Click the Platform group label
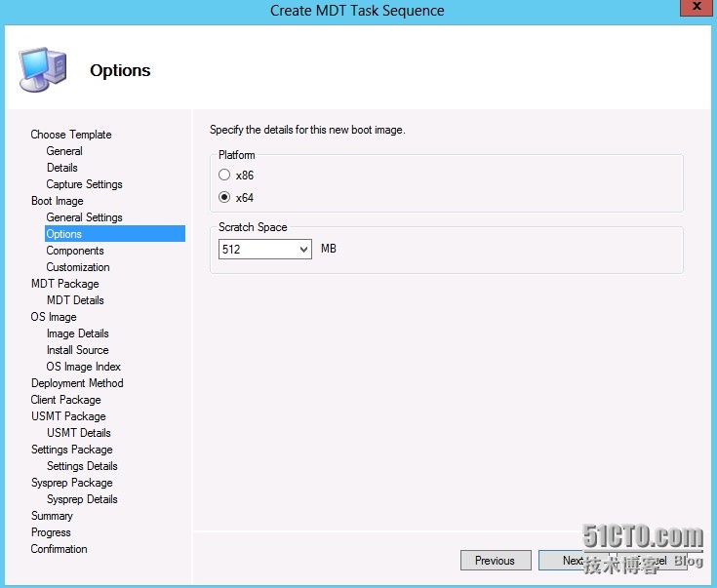Viewport: 717px width, 588px height. [236, 155]
